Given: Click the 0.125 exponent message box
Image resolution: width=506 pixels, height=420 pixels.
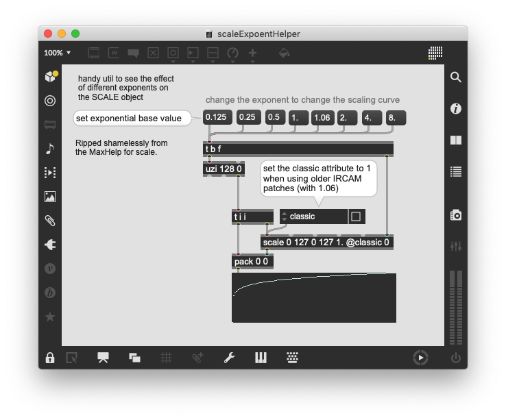Looking at the screenshot, I should (x=216, y=118).
